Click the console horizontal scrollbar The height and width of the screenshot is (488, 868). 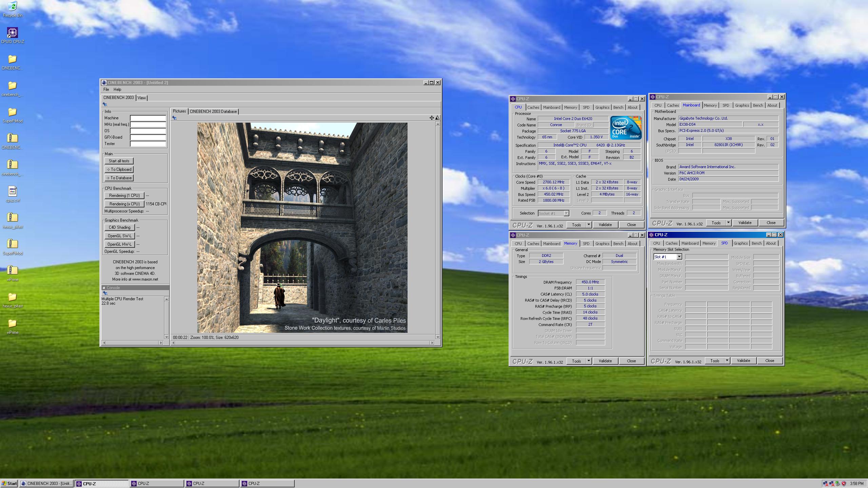133,343
